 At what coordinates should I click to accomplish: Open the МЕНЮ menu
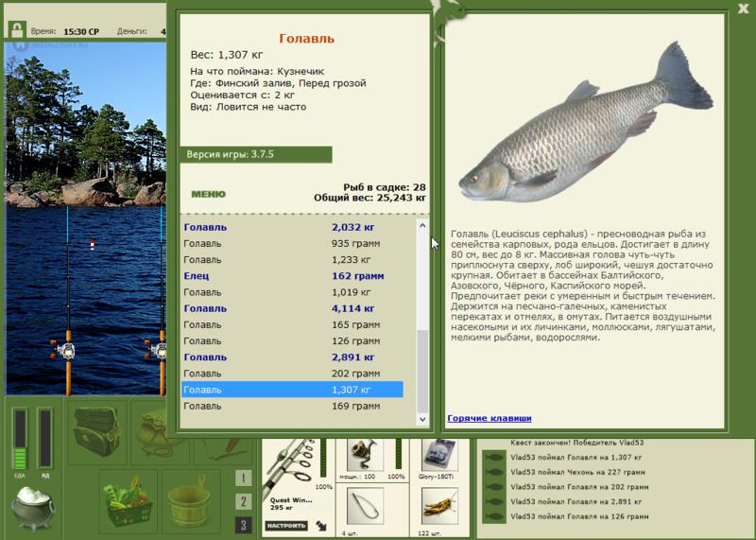(208, 194)
